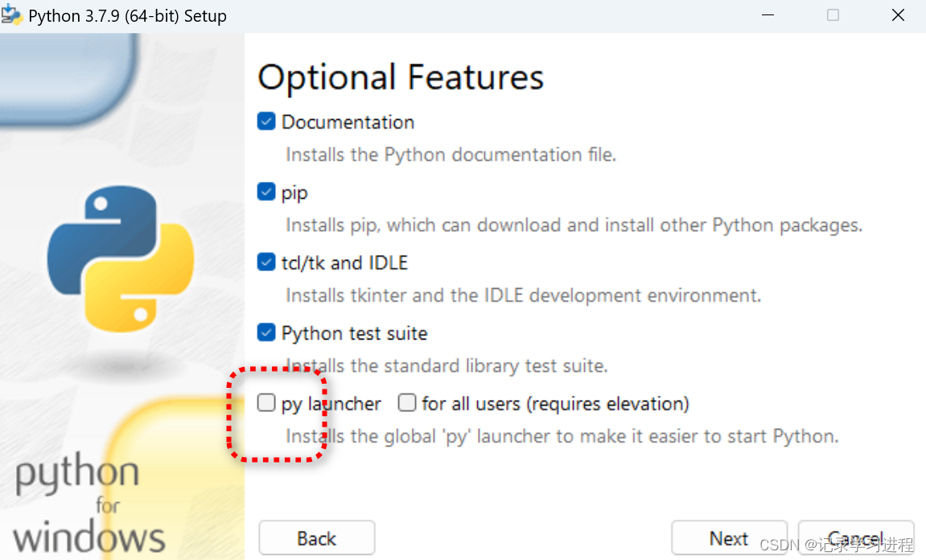Image resolution: width=926 pixels, height=560 pixels.
Task: Click the Python 3.7.9 Setup title text
Action: (x=127, y=16)
